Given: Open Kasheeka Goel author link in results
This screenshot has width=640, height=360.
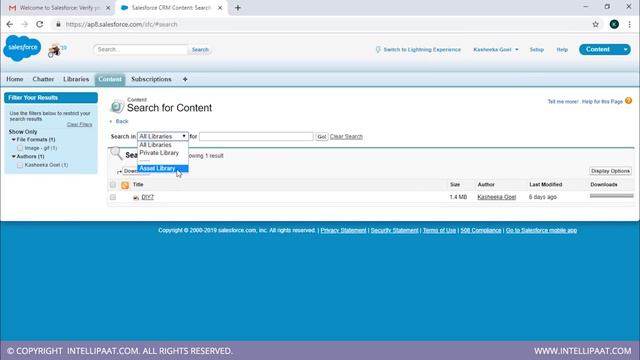Looking at the screenshot, I should (496, 197).
